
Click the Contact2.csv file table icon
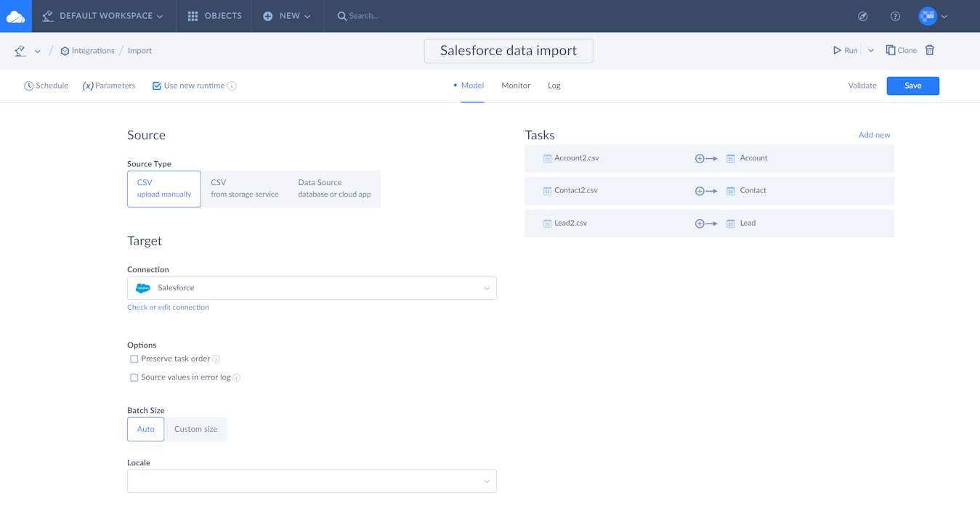tap(547, 191)
